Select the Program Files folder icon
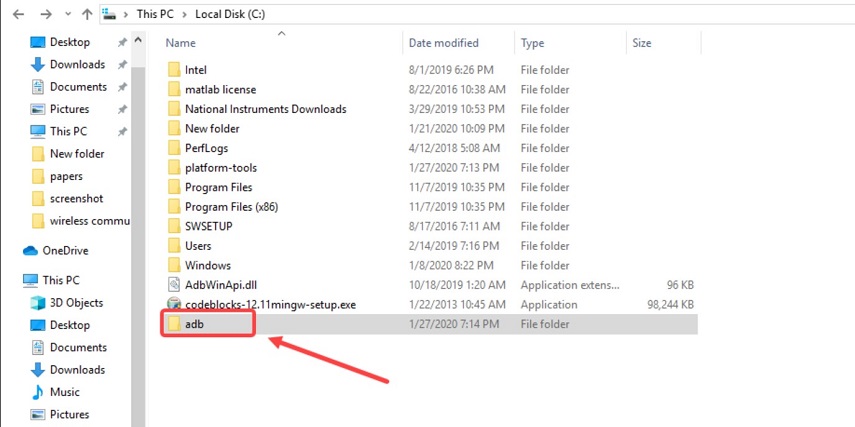This screenshot has height=427, width=855. pyautogui.click(x=174, y=188)
